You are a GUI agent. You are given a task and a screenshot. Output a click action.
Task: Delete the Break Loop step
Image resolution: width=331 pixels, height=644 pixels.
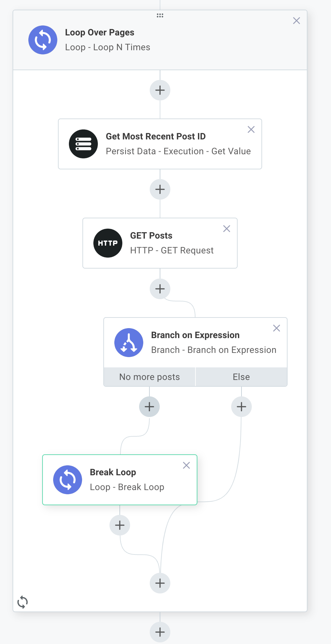pos(186,465)
